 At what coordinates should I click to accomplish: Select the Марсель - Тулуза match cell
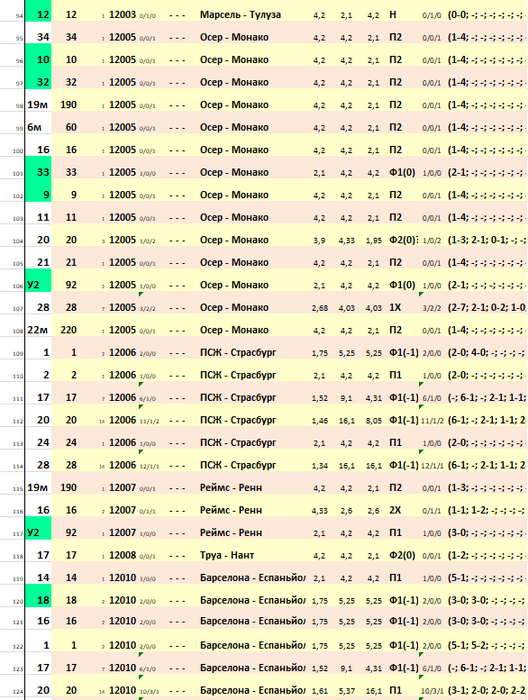pos(240,15)
